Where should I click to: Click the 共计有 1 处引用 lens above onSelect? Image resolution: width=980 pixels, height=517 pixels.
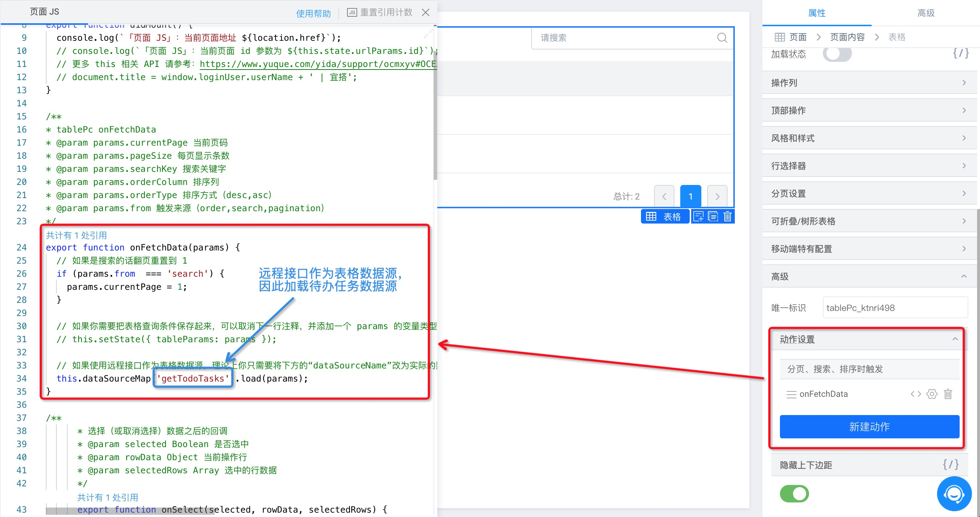tap(108, 497)
